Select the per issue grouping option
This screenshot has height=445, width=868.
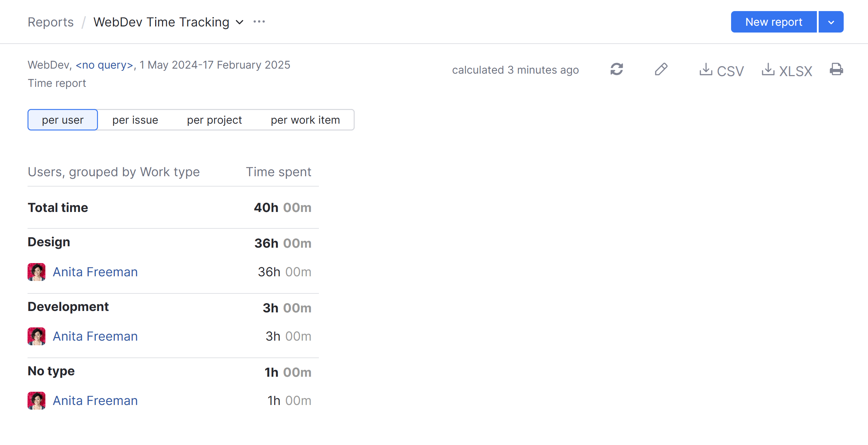135,120
